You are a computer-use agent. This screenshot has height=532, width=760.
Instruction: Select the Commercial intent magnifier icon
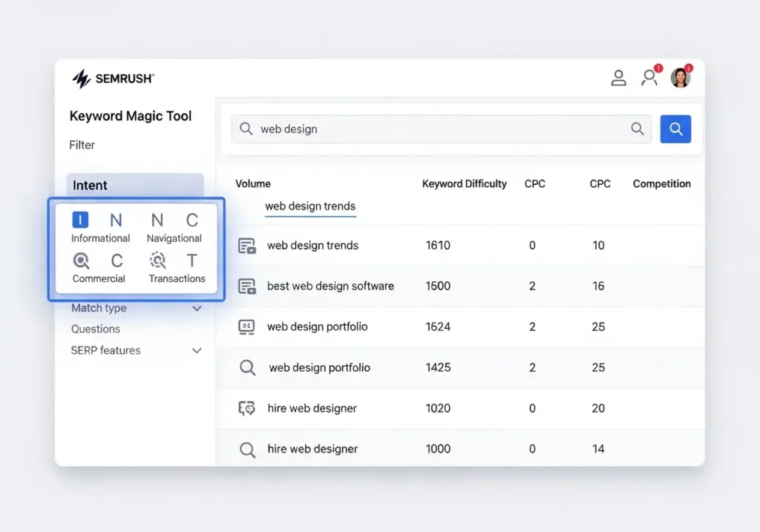[x=80, y=260]
